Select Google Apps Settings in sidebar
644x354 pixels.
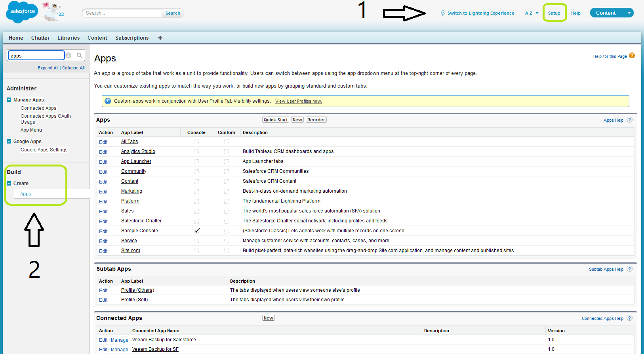[x=44, y=150]
